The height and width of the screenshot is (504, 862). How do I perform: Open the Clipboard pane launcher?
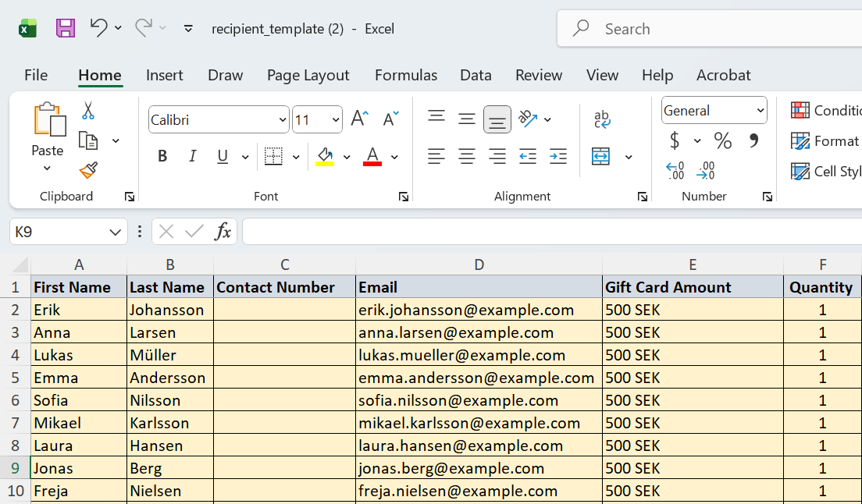pyautogui.click(x=130, y=197)
